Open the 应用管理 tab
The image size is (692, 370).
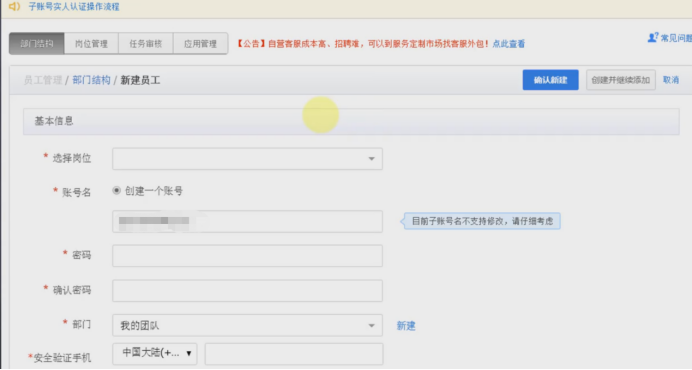coord(200,44)
